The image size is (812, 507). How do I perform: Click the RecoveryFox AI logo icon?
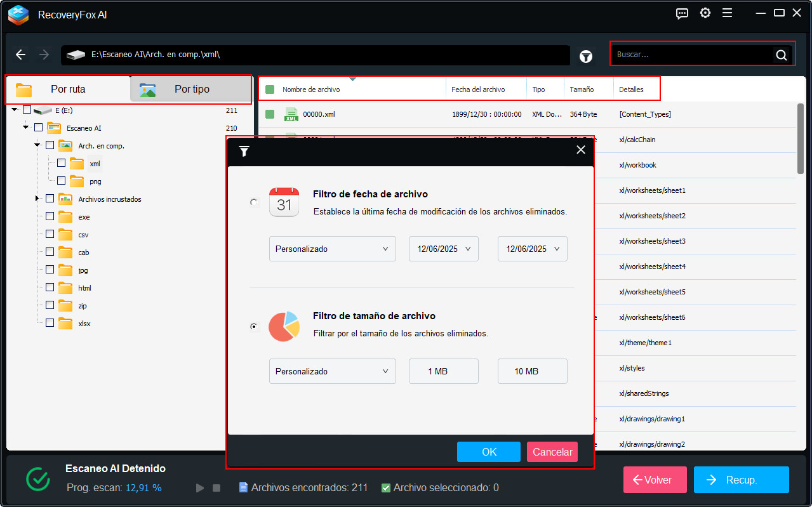(18, 14)
